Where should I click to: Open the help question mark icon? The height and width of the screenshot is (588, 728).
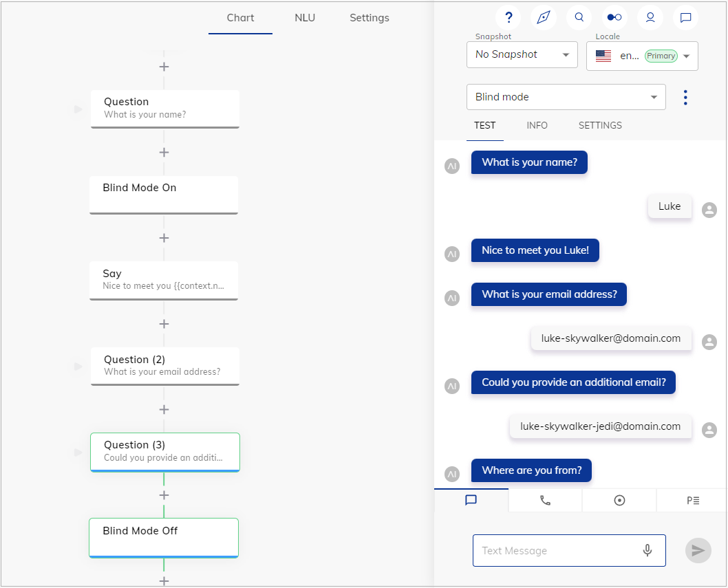[508, 18]
